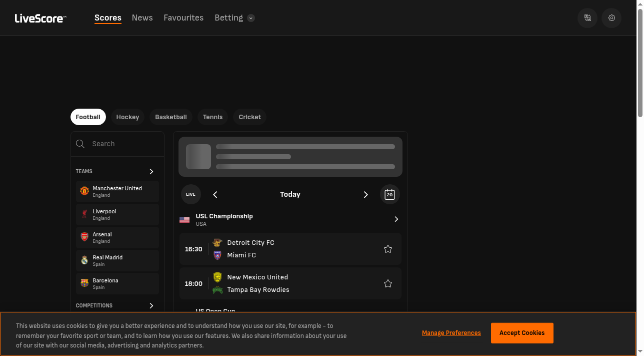Viewport: 644px width, 356px height.
Task: Go to next day arrow
Action: [365, 194]
